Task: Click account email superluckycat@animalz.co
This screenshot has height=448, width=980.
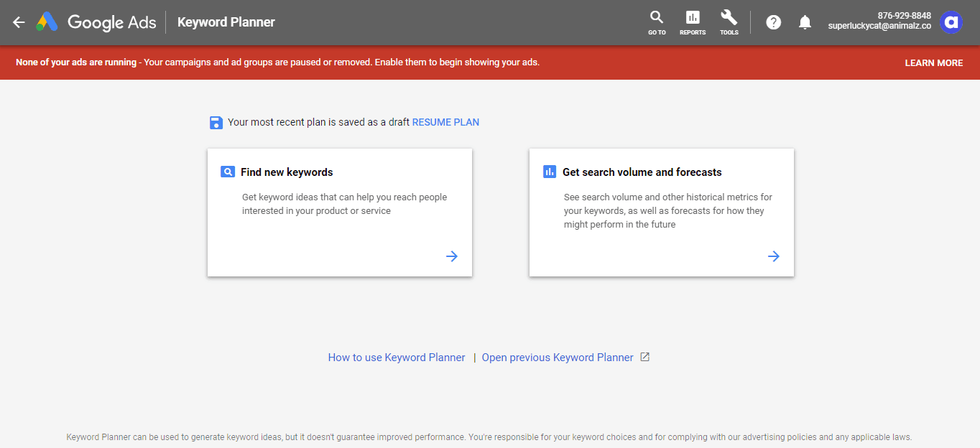Action: pyautogui.click(x=879, y=26)
